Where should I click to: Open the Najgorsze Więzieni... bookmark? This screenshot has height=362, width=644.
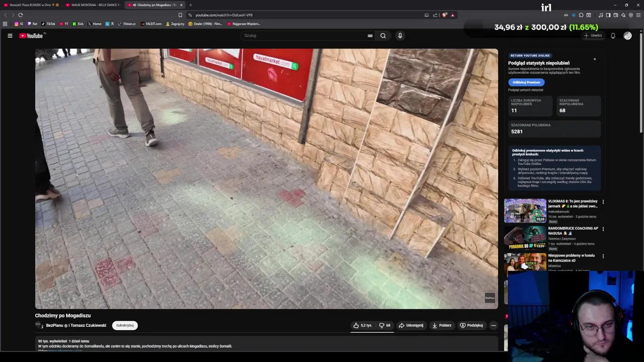click(x=244, y=24)
